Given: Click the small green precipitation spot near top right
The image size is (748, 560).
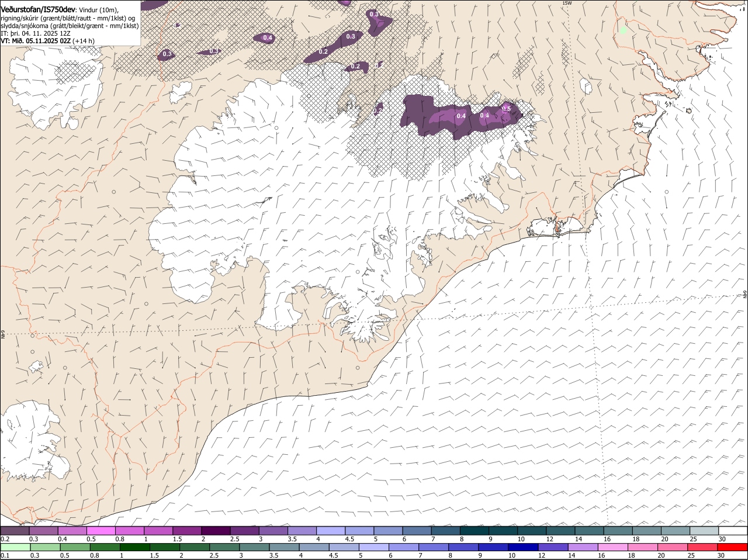Looking at the screenshot, I should [623, 30].
